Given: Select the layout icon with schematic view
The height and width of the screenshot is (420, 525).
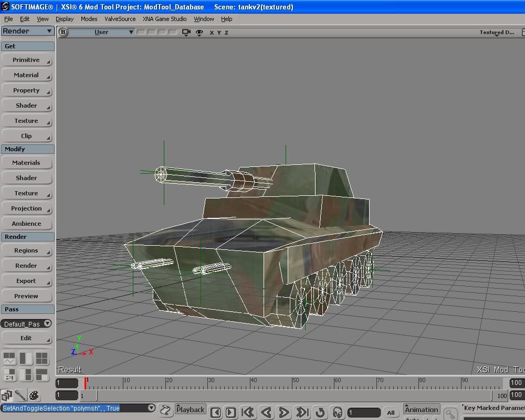Looking at the screenshot, I should pos(9,374).
